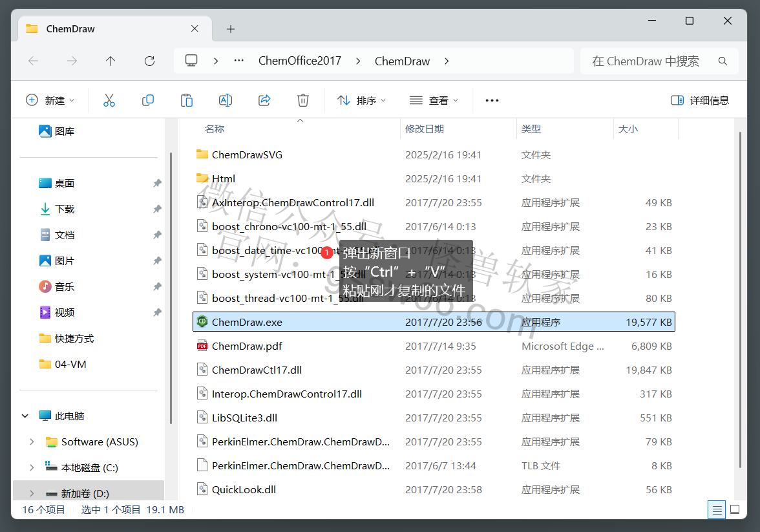Click the search magnifier icon
The width and height of the screenshot is (760, 532).
click(x=723, y=61)
